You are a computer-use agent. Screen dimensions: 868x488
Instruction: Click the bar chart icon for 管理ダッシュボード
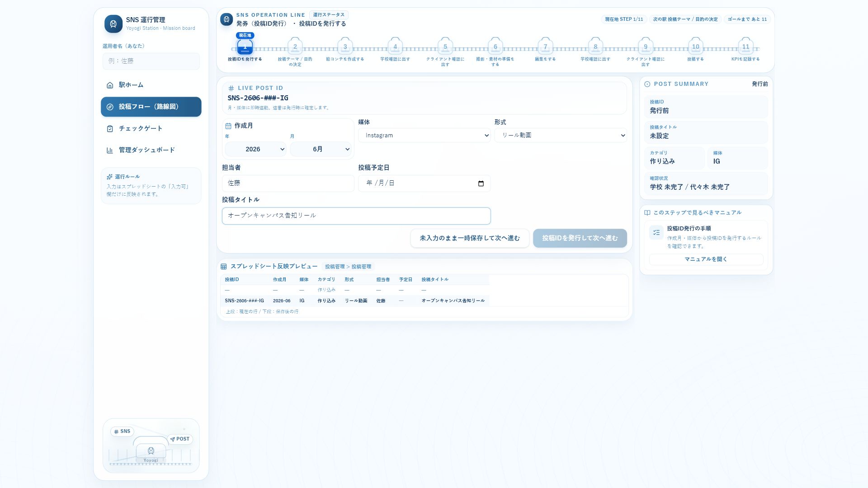tap(110, 150)
